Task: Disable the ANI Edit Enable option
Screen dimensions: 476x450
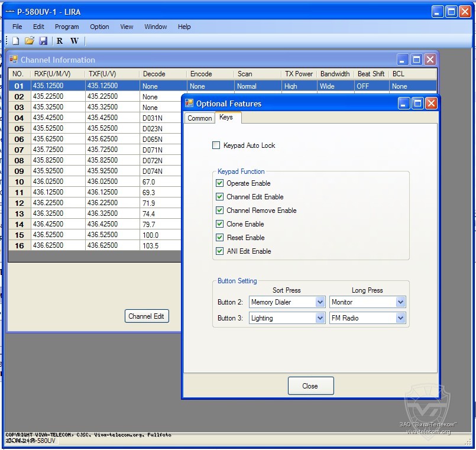Action: 220,251
